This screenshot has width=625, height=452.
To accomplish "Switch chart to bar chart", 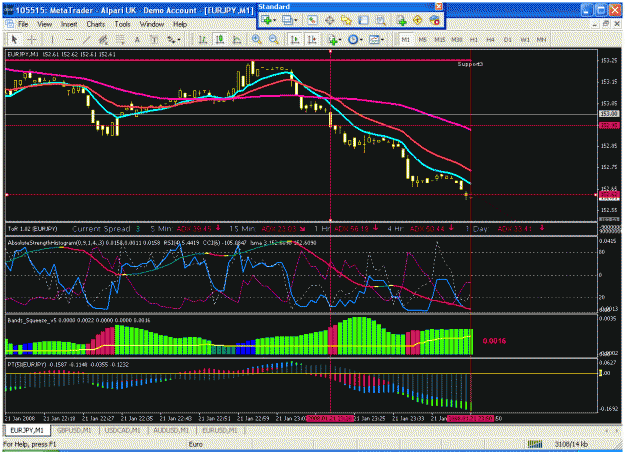I will pos(203,39).
